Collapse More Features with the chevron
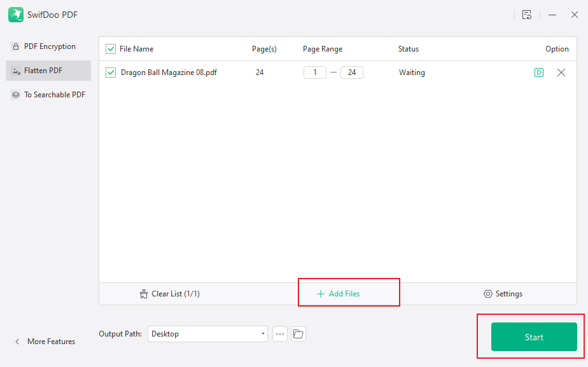This screenshot has width=588, height=367. click(16, 341)
